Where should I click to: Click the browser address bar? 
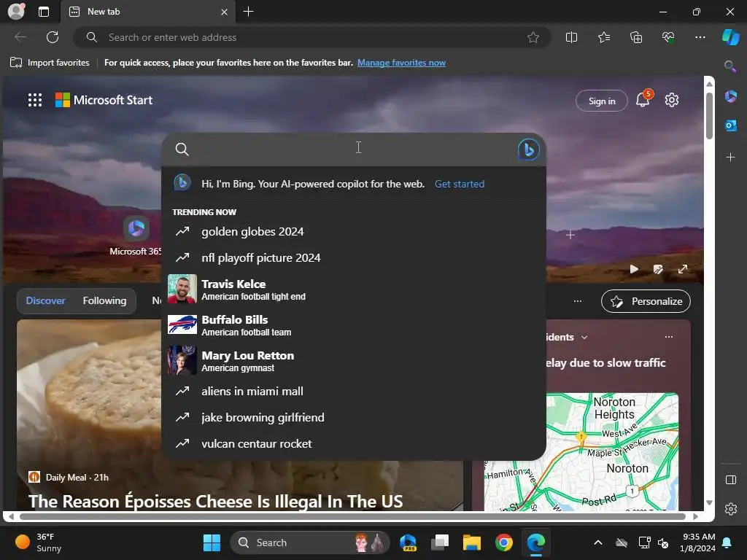312,37
